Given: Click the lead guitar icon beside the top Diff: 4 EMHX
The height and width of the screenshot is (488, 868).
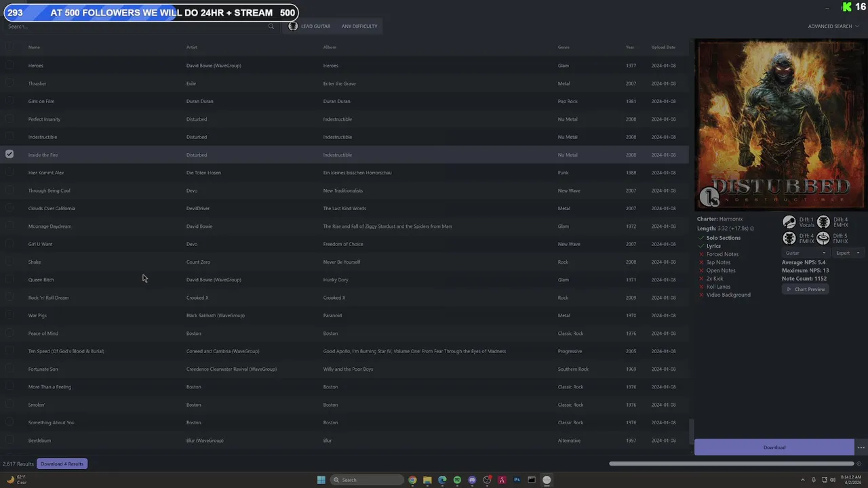Looking at the screenshot, I should [x=823, y=222].
